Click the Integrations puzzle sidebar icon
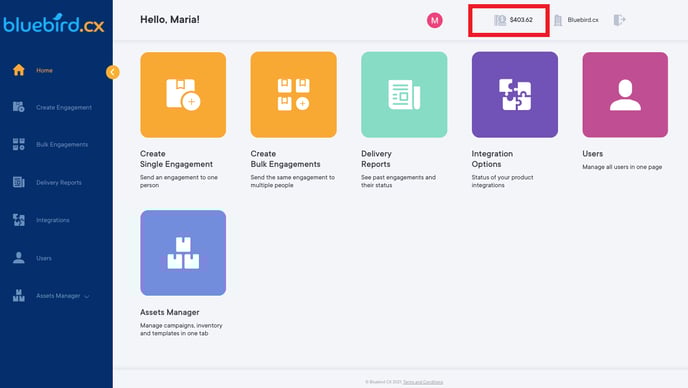Screen dimensions: 688x388 coord(18,219)
